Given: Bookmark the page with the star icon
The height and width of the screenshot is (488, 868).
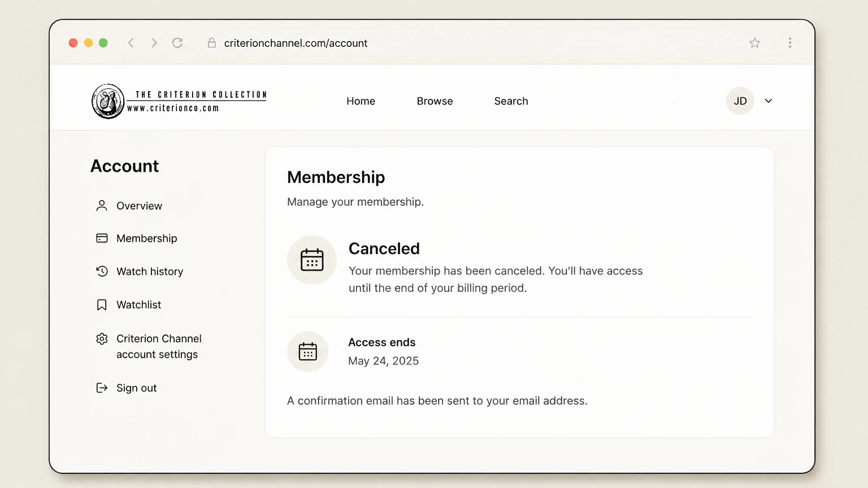Looking at the screenshot, I should click(754, 43).
